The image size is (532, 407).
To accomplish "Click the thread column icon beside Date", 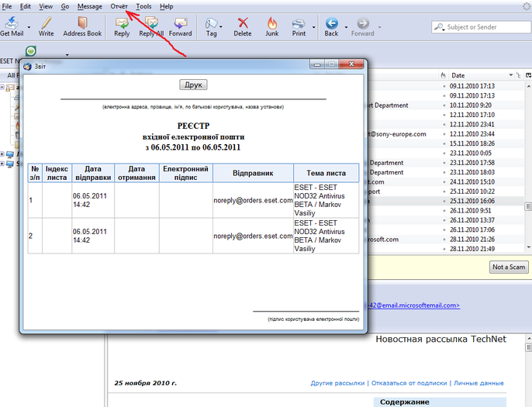I will (518, 75).
